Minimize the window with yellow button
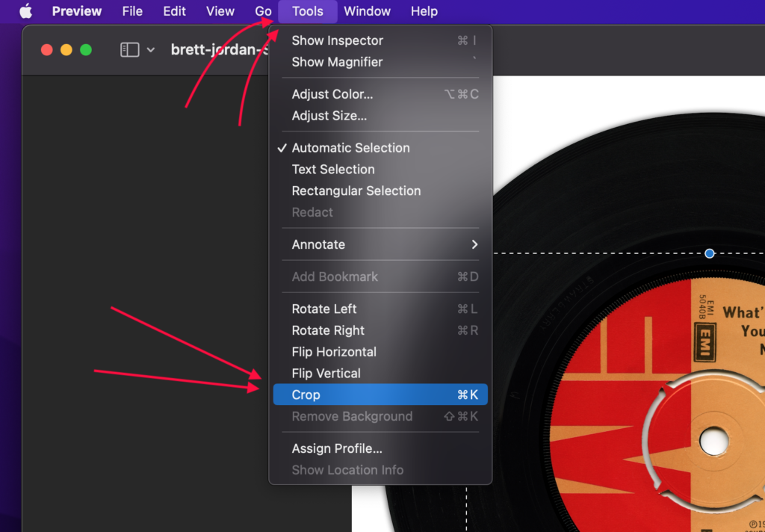 [66, 50]
